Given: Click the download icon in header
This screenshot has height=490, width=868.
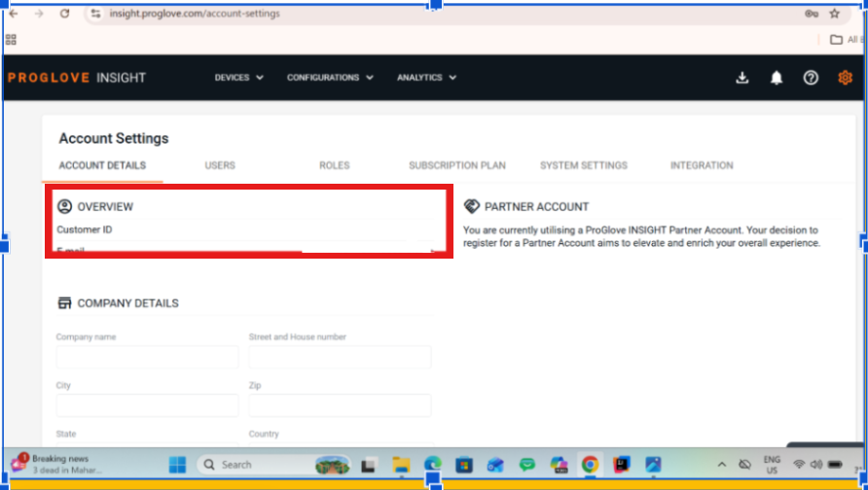Looking at the screenshot, I should pos(742,78).
